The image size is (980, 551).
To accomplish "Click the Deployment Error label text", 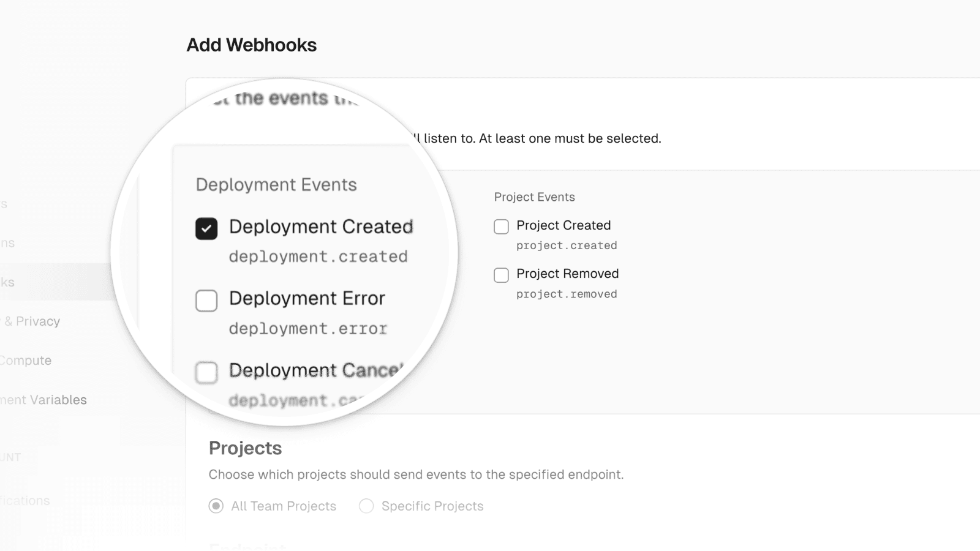I will pos(307,298).
